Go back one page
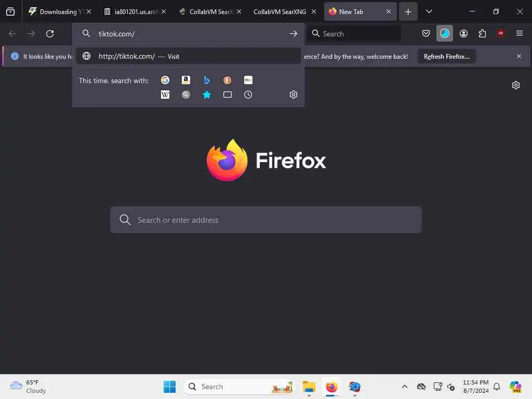Image resolution: width=532 pixels, height=399 pixels. click(x=12, y=34)
